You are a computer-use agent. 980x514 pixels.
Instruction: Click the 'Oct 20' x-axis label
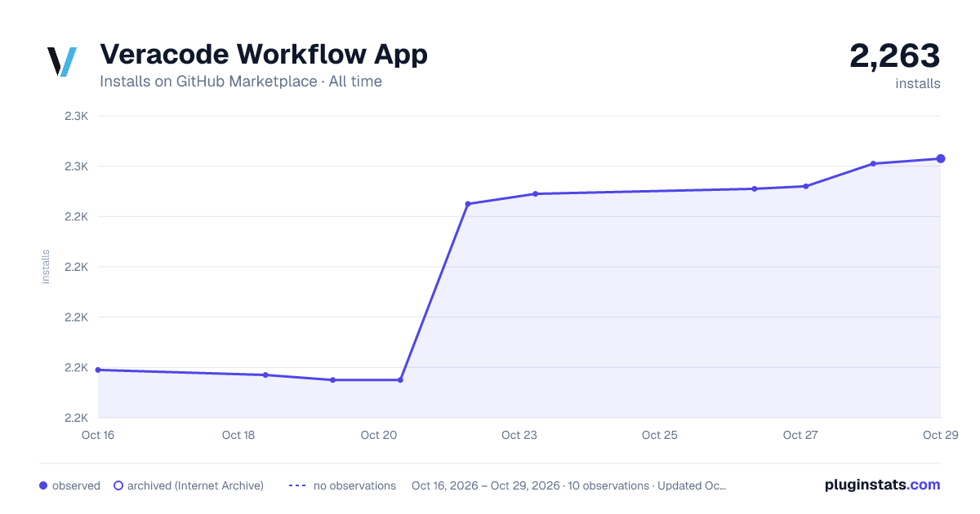pyautogui.click(x=379, y=435)
